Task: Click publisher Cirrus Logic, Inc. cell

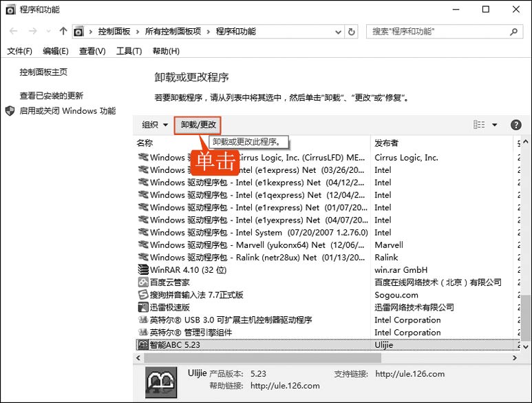Action: click(x=406, y=158)
